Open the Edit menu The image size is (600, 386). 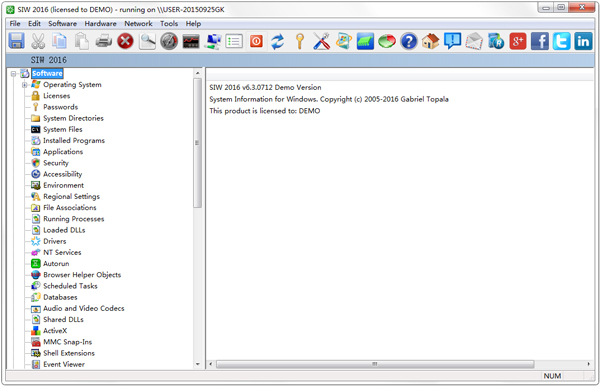34,23
